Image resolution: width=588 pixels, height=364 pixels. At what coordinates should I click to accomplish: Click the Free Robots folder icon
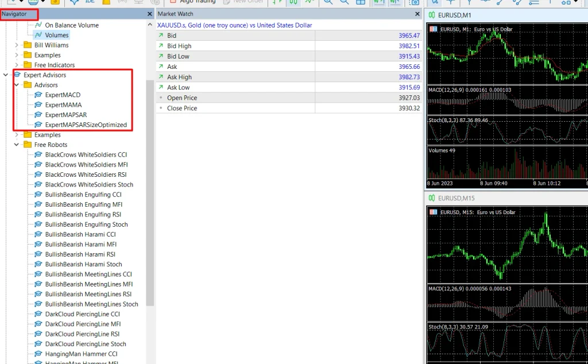[x=28, y=145]
